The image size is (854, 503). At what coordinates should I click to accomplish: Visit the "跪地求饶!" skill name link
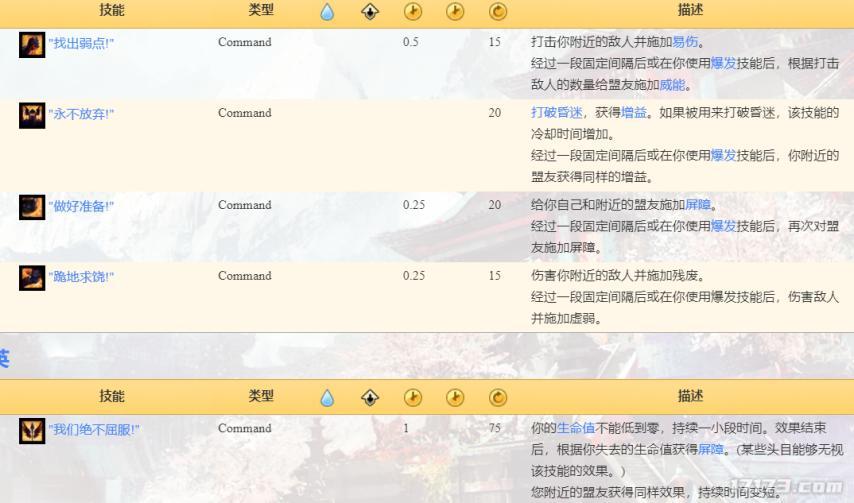pos(81,277)
